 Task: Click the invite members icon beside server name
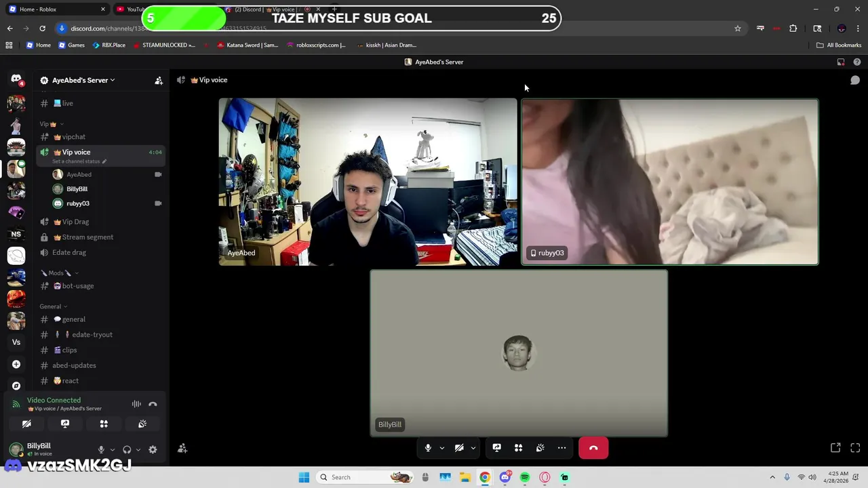[x=159, y=80]
